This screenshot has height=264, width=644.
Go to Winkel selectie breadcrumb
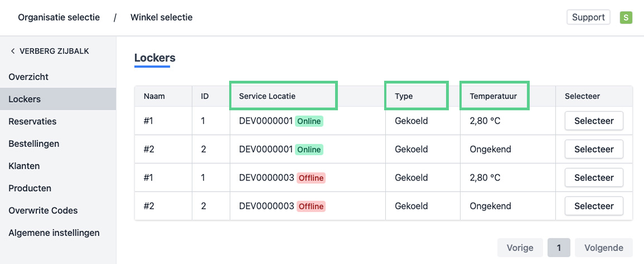[x=161, y=17]
